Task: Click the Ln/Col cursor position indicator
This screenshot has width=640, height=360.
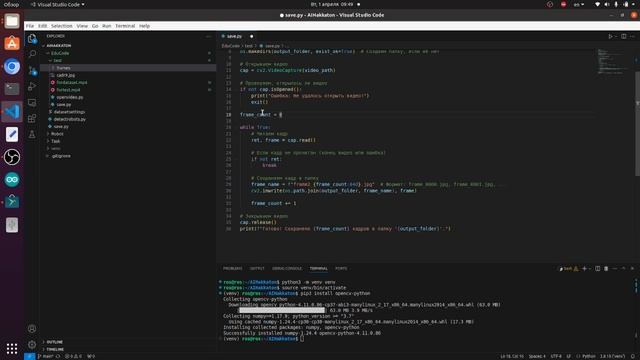Action: [x=512, y=356]
